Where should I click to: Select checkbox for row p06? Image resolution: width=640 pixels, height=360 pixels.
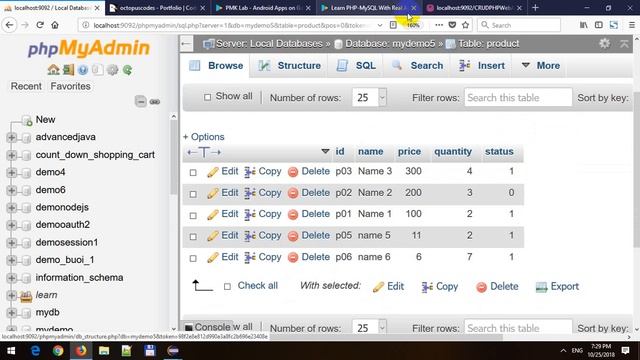click(193, 258)
